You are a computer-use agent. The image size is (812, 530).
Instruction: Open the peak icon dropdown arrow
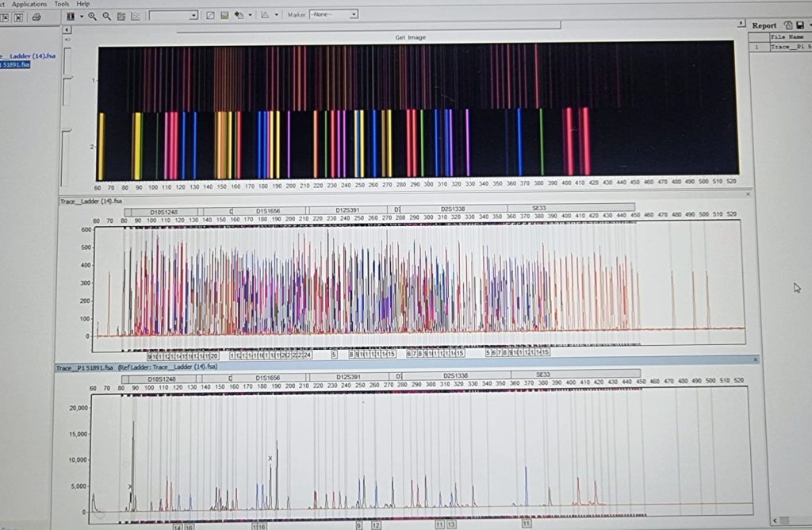click(x=277, y=15)
